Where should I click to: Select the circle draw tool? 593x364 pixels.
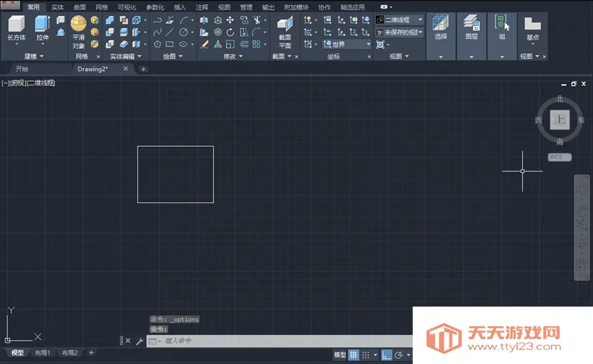[x=184, y=32]
